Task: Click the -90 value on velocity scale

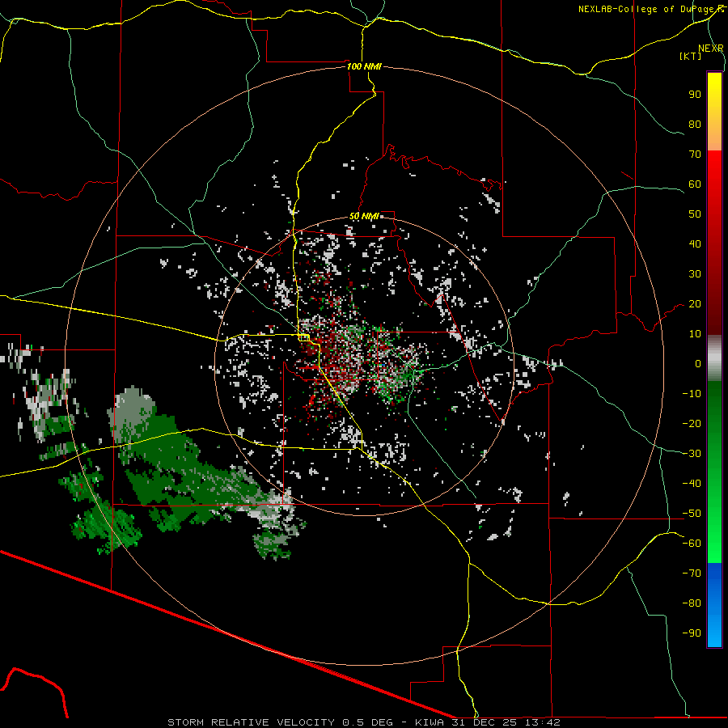Action: pos(692,633)
